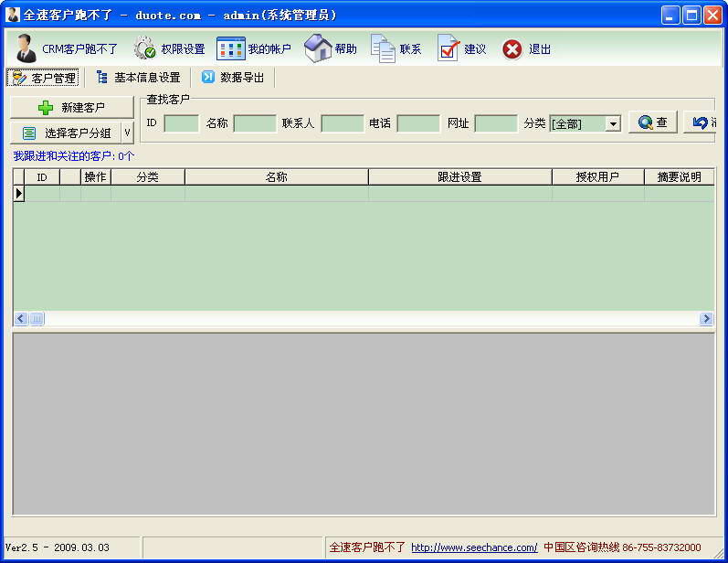Image resolution: width=728 pixels, height=563 pixels.
Task: Open 权限设置 gear icon
Action: 144,48
